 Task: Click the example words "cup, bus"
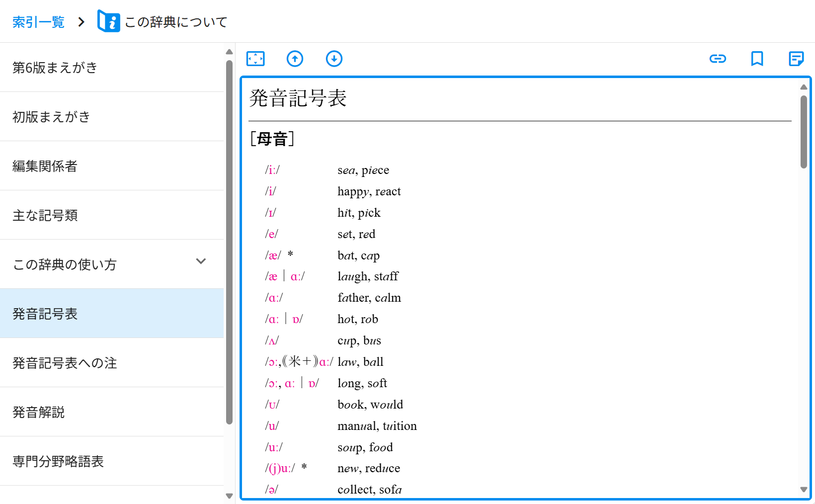pos(359,340)
